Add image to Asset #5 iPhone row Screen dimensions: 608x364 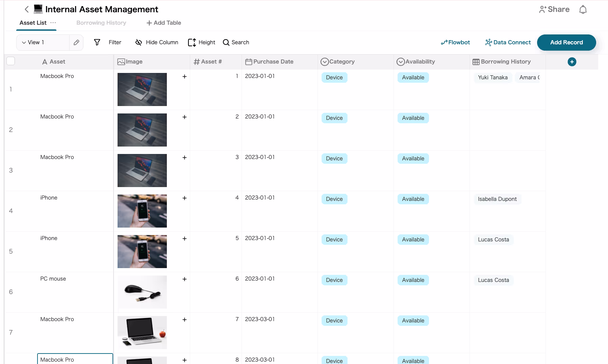click(184, 238)
